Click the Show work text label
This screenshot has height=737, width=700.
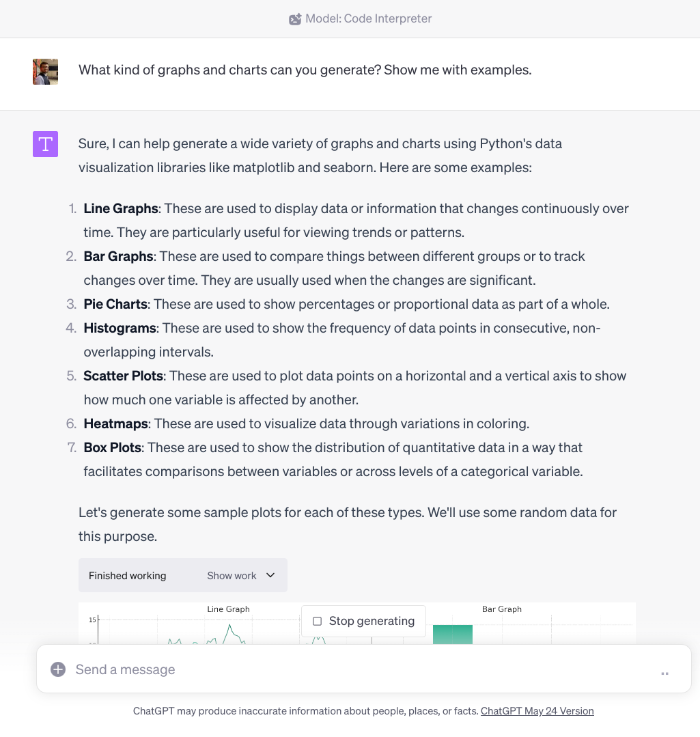(231, 575)
